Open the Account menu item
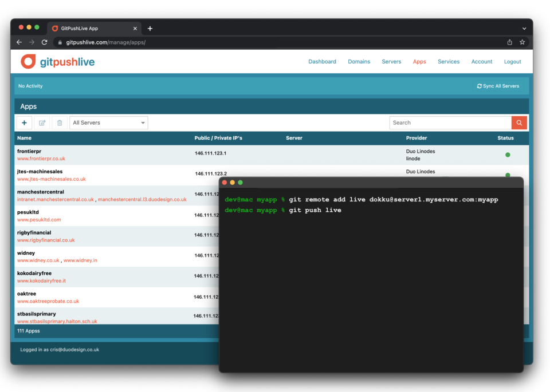The height and width of the screenshot is (392, 550). point(482,62)
